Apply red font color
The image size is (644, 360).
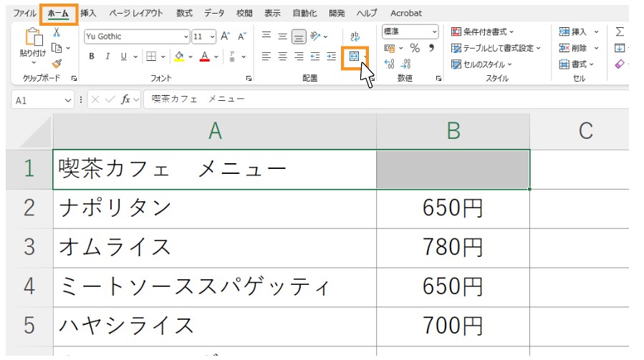(x=205, y=57)
